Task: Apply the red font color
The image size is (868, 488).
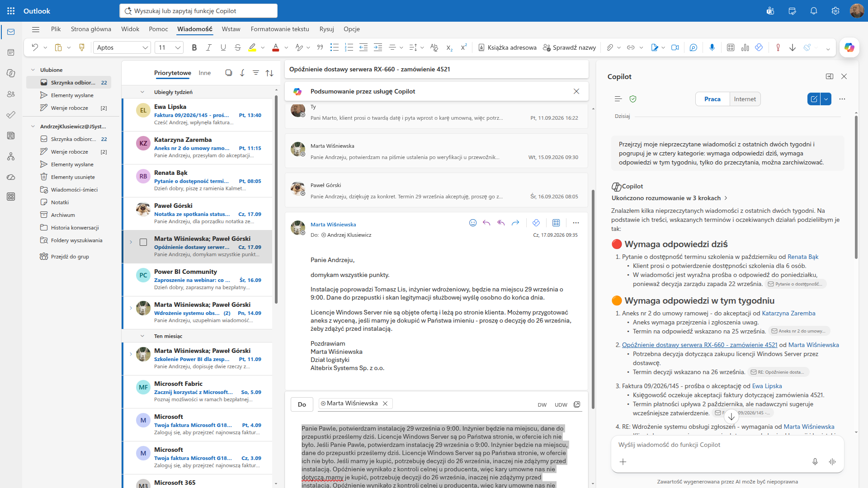Action: 276,47
